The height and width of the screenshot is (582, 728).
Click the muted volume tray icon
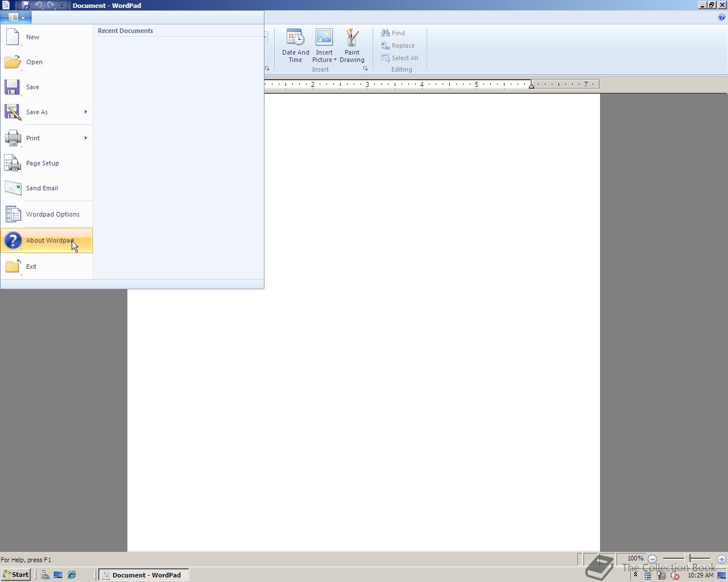(675, 575)
